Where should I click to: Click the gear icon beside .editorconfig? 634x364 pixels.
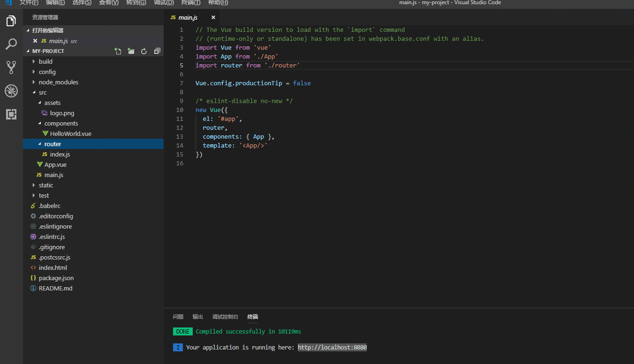click(33, 216)
